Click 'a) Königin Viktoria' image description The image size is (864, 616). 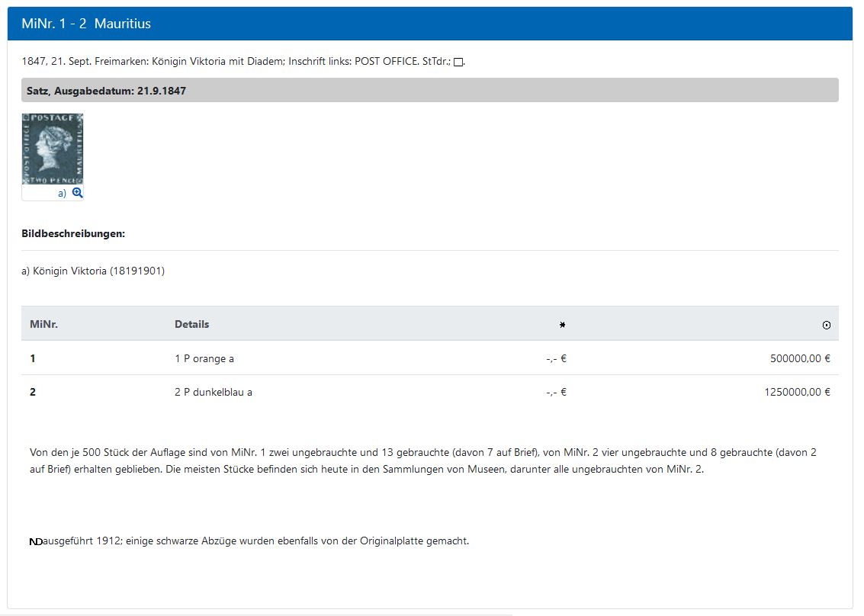pyautogui.click(x=93, y=271)
